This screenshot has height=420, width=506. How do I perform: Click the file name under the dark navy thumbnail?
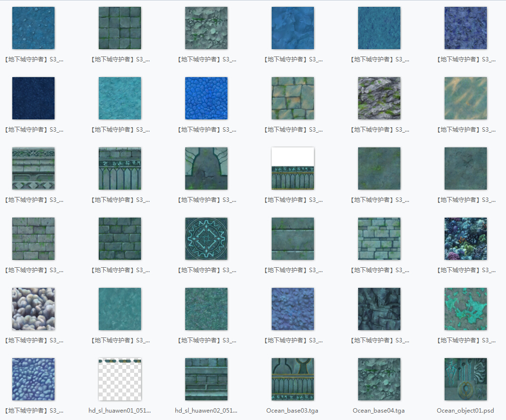[33, 130]
